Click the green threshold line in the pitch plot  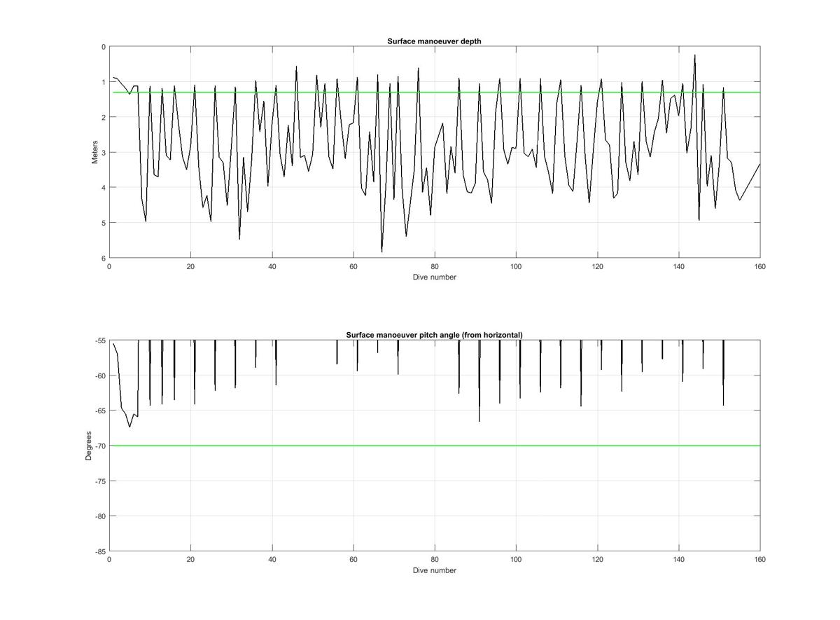[x=436, y=446]
